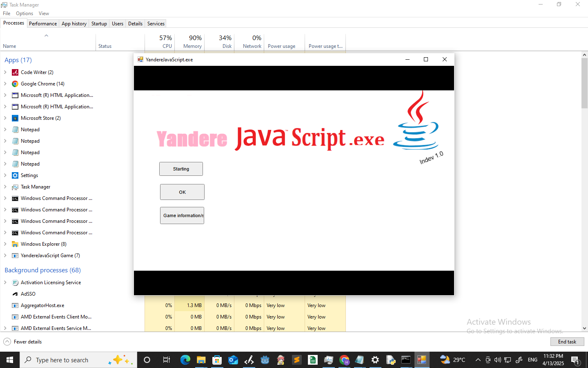The image size is (588, 368).
Task: Collapse to Fewer details view
Action: (23, 342)
